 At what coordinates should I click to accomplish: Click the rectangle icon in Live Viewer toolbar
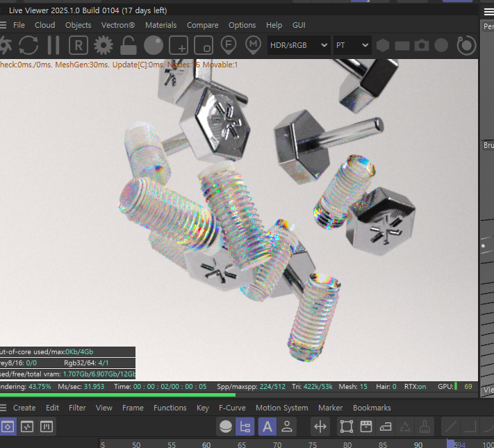[x=402, y=46]
